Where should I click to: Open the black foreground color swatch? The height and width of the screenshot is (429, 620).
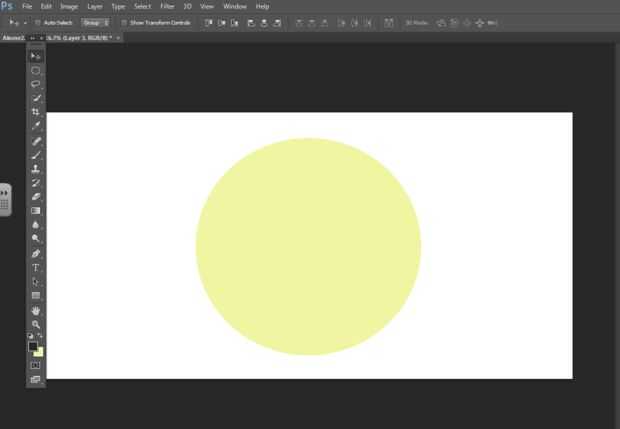pyautogui.click(x=33, y=347)
